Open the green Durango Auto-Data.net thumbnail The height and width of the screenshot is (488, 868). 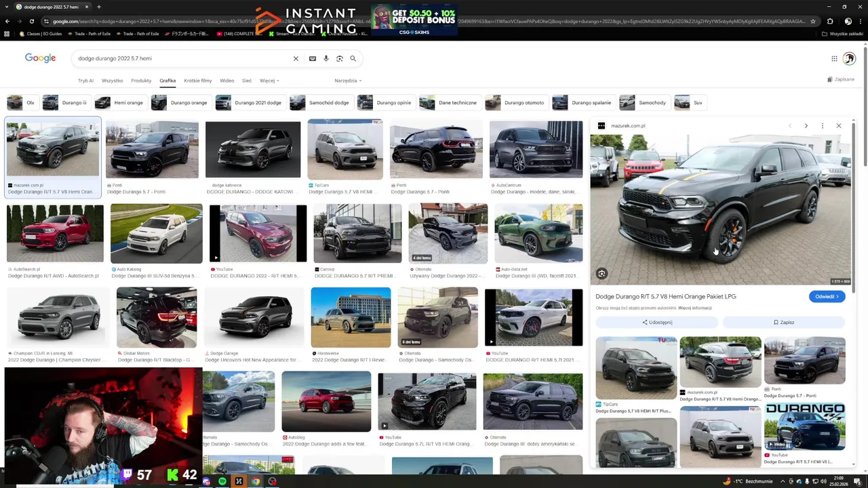[538, 233]
